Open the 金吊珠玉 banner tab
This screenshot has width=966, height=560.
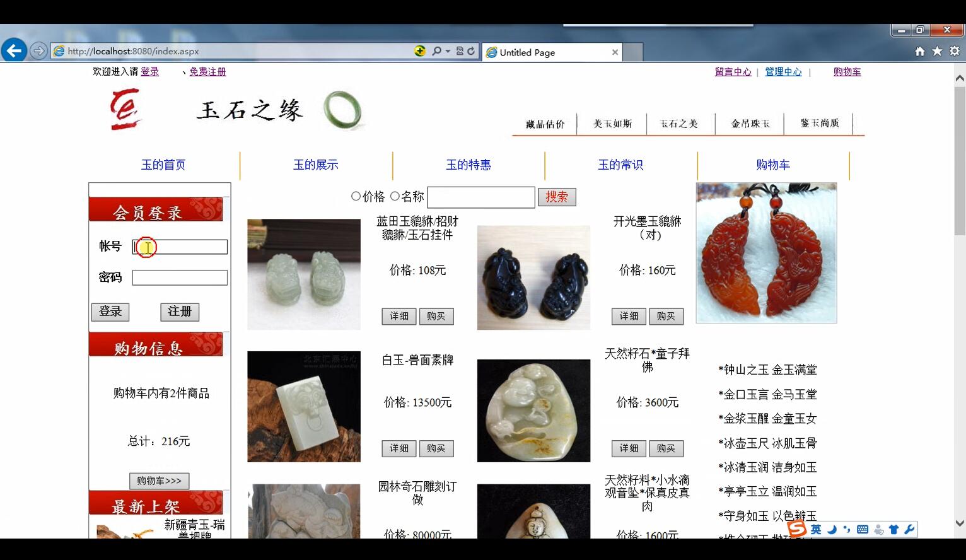pos(750,124)
